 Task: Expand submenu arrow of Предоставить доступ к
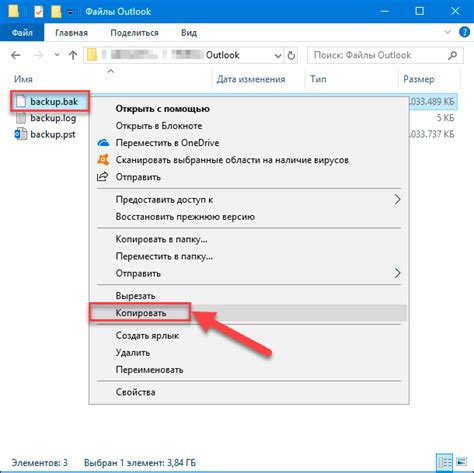click(397, 199)
